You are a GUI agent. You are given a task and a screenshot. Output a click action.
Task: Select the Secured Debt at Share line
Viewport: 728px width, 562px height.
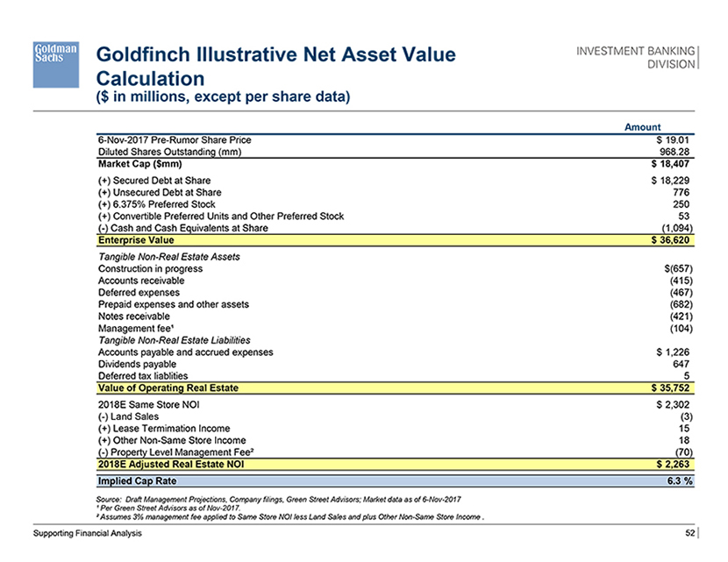click(x=153, y=180)
